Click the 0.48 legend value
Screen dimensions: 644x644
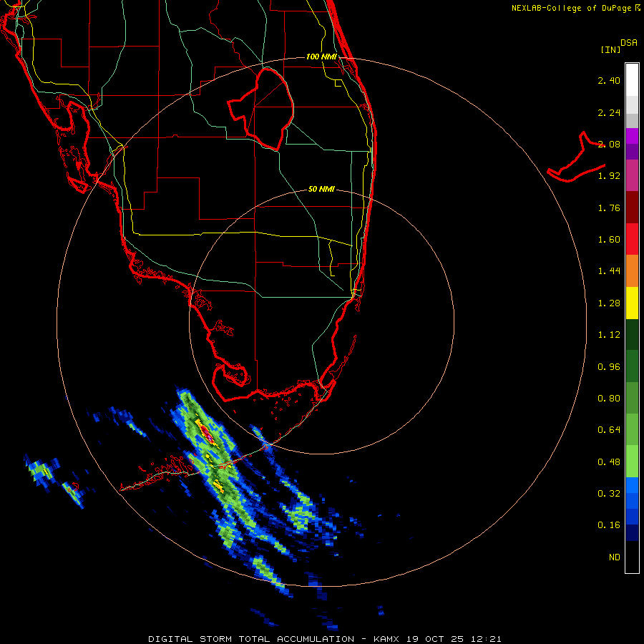(609, 462)
